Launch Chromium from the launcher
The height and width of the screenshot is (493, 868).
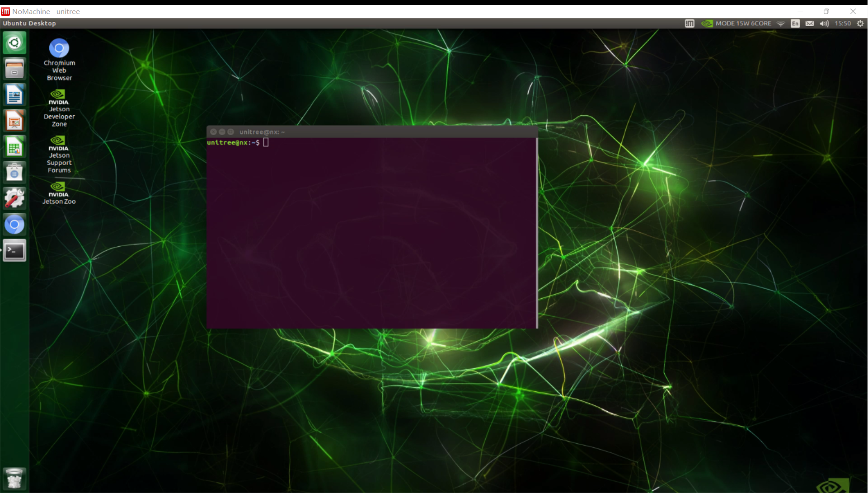tap(14, 224)
